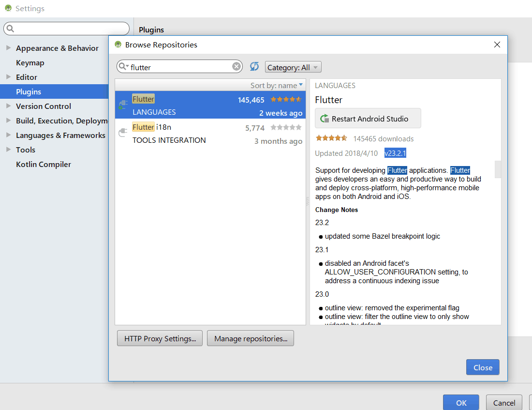Select the Flutter i18n plugin row
This screenshot has width=532, height=410.
click(210, 133)
